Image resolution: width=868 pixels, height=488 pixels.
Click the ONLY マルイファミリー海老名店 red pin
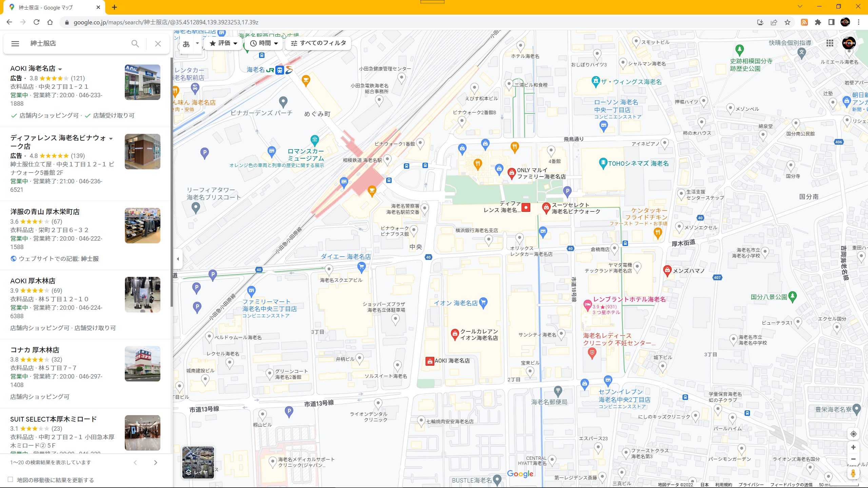coord(512,173)
